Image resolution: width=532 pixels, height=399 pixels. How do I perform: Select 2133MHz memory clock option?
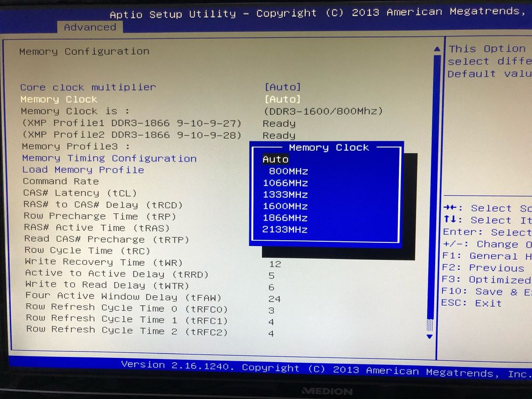coord(285,230)
